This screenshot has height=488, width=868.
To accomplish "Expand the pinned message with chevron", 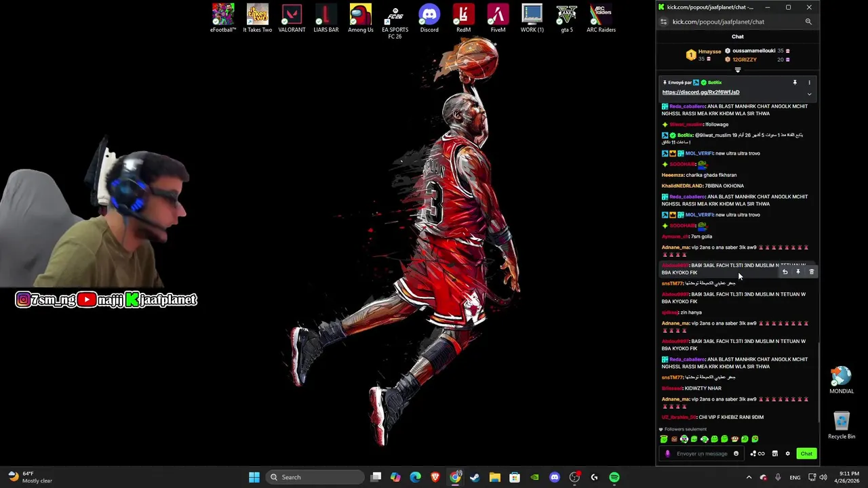I will point(809,94).
